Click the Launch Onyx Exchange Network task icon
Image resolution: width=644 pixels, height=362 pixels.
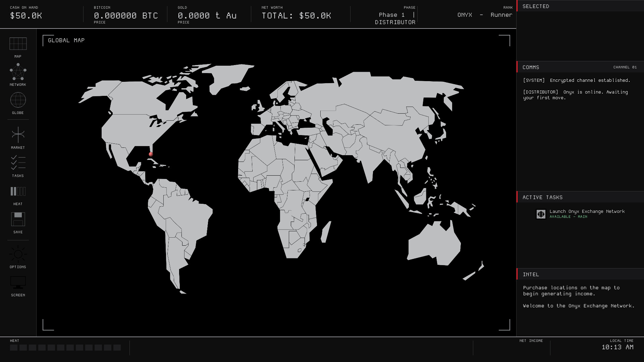coord(541,214)
